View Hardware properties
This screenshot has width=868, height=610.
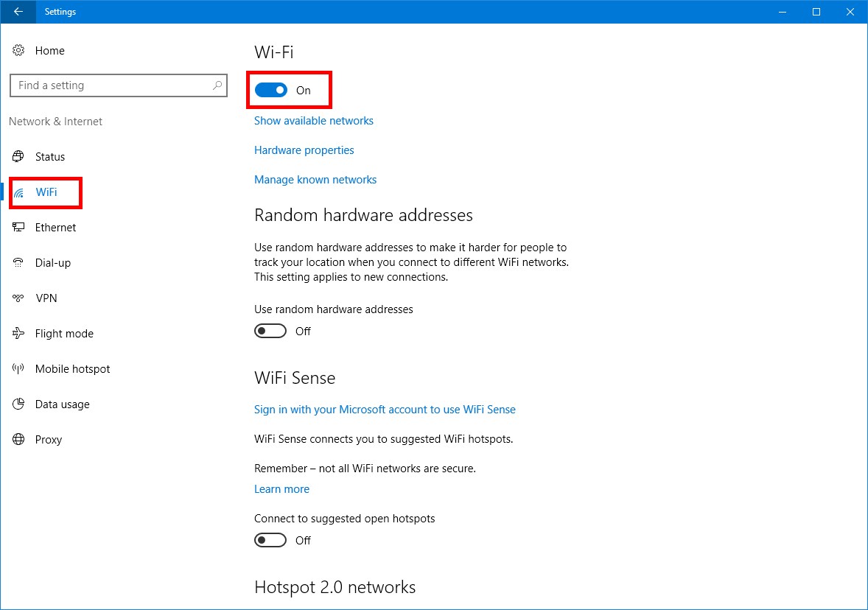tap(304, 150)
